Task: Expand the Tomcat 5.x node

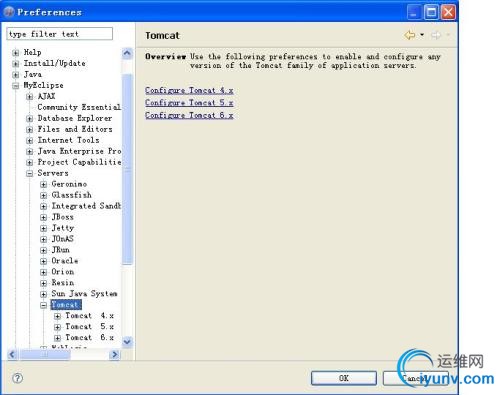Action: (57, 327)
